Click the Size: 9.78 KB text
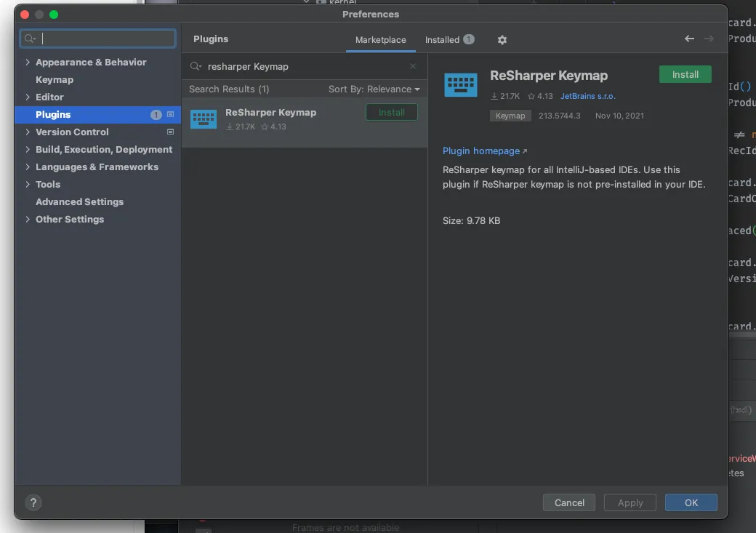Image resolution: width=756 pixels, height=533 pixels. tap(471, 221)
